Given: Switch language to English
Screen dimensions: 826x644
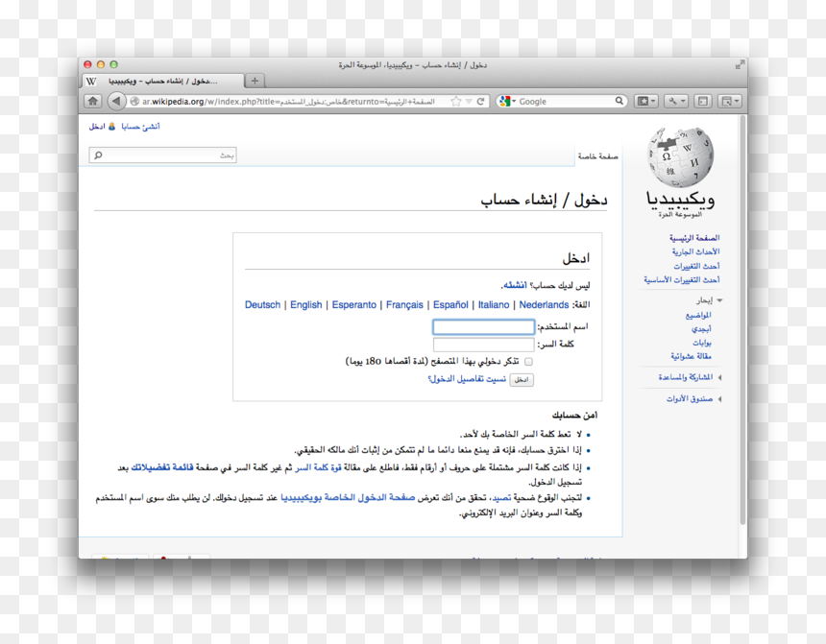Looking at the screenshot, I should (x=306, y=304).
